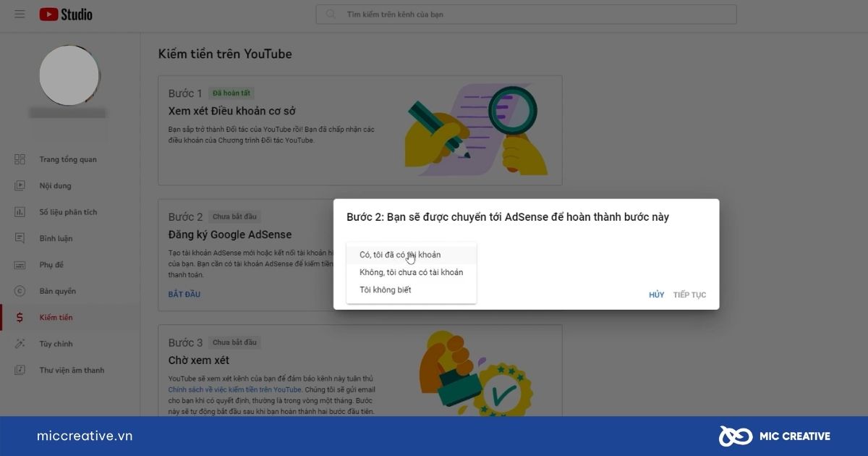Click the Phụ đề subtitles icon
The width and height of the screenshot is (868, 456).
20,265
